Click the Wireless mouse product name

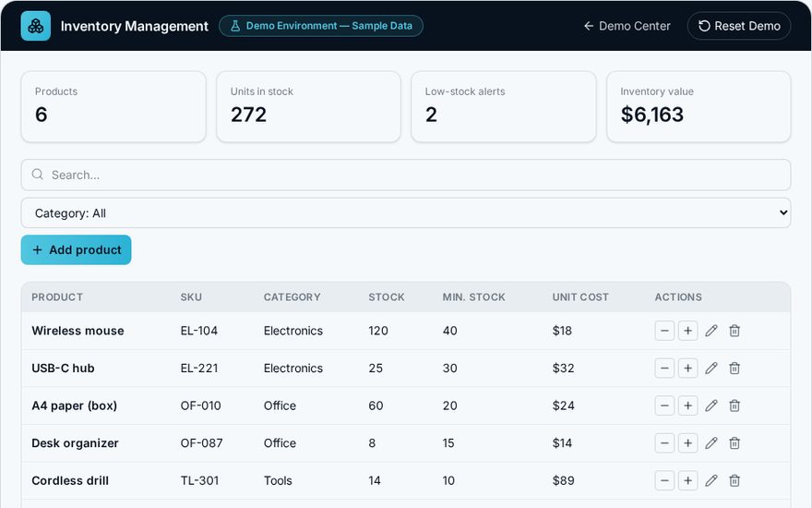pos(78,331)
